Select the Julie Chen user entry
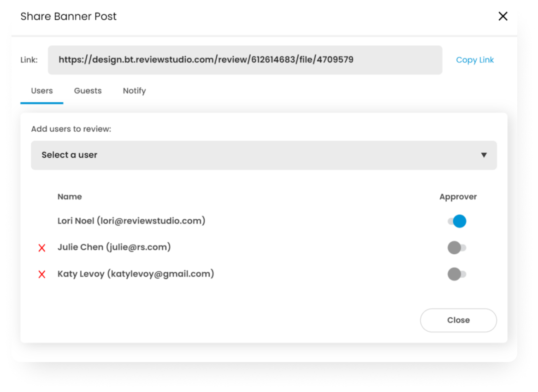 (x=114, y=247)
